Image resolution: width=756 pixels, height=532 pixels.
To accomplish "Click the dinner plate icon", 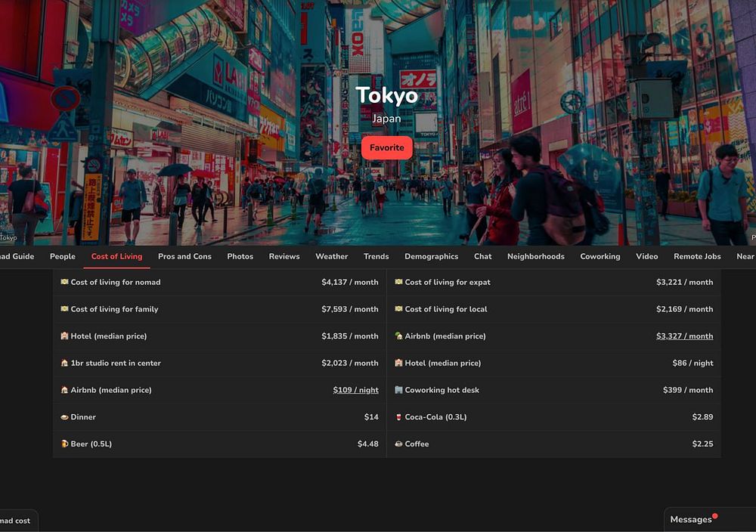I will tap(64, 417).
